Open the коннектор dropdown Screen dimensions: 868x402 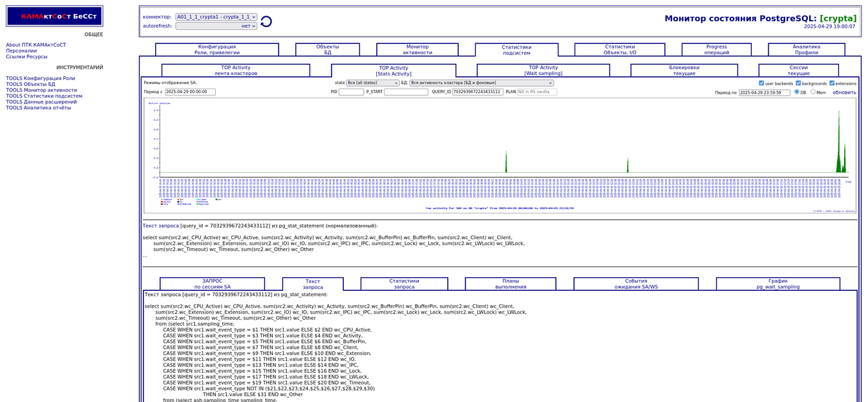[x=216, y=17]
